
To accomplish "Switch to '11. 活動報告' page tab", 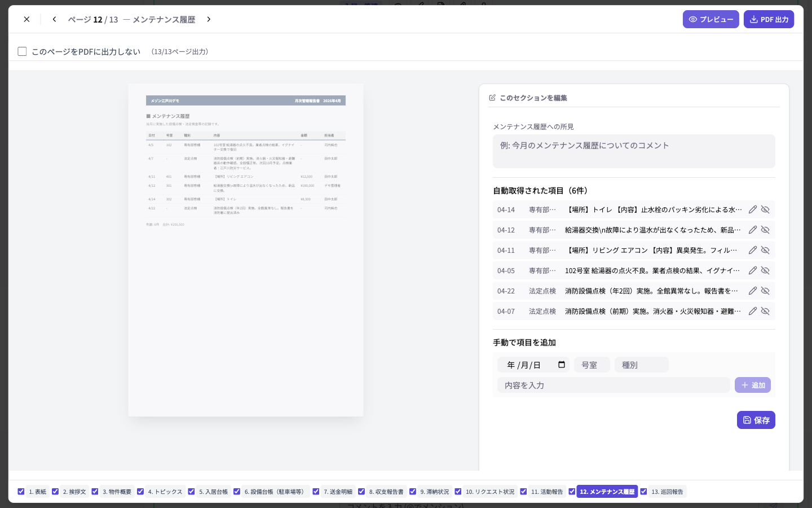I will (x=547, y=492).
